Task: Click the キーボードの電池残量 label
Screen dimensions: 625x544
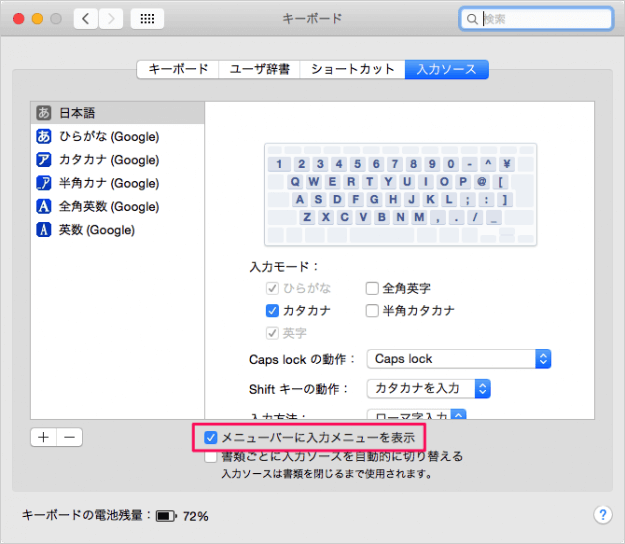Action: click(x=86, y=515)
